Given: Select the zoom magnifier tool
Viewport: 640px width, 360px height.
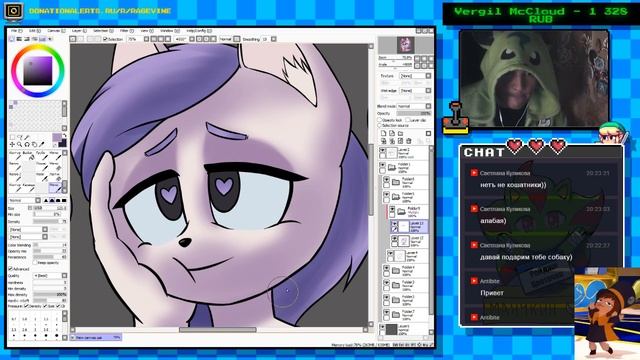Looking at the screenshot, I should click(20, 144).
